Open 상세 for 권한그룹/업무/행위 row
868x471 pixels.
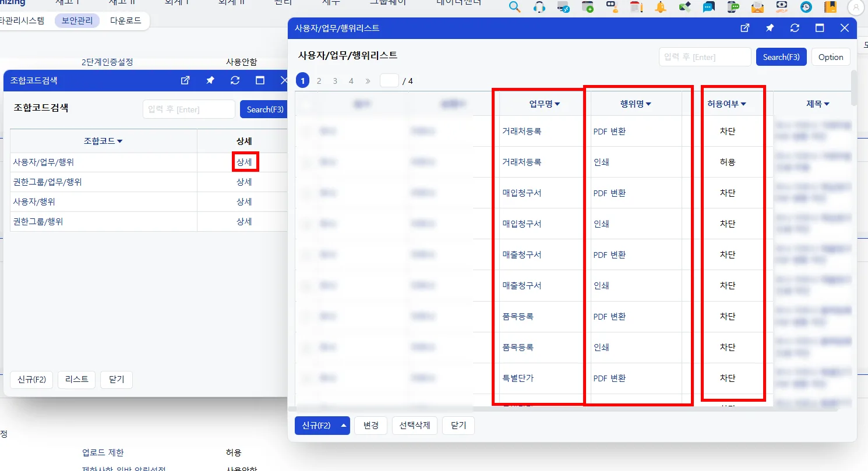click(244, 182)
